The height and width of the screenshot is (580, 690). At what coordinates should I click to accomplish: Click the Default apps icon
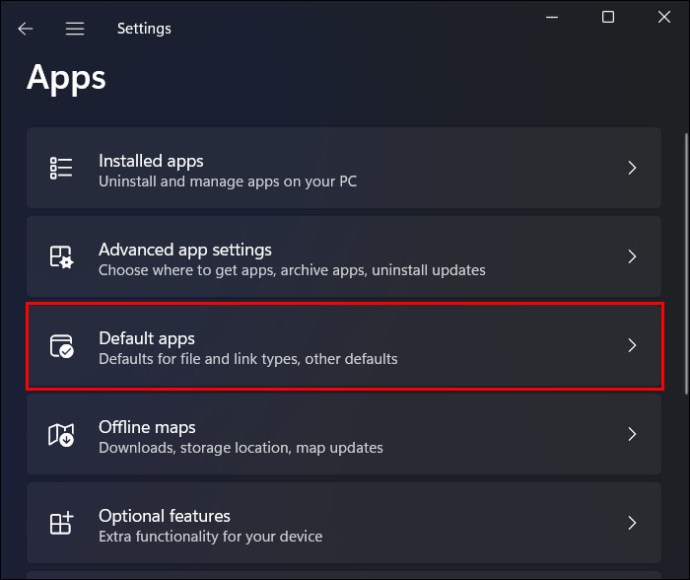61,346
